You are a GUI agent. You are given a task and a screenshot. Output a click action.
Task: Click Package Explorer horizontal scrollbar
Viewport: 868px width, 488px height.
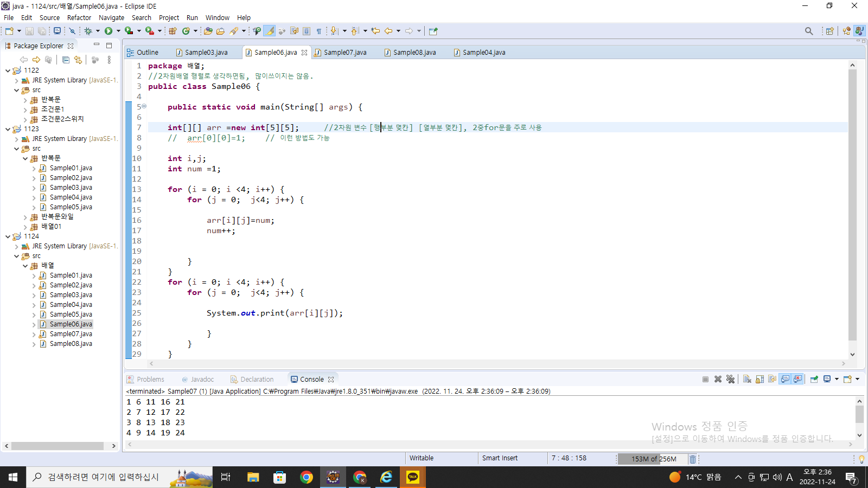(x=58, y=446)
